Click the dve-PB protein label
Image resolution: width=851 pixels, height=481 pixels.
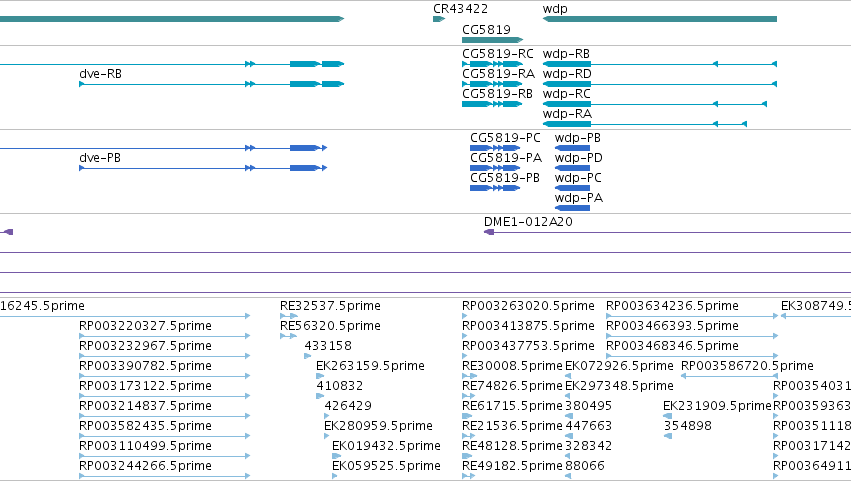[x=100, y=158]
